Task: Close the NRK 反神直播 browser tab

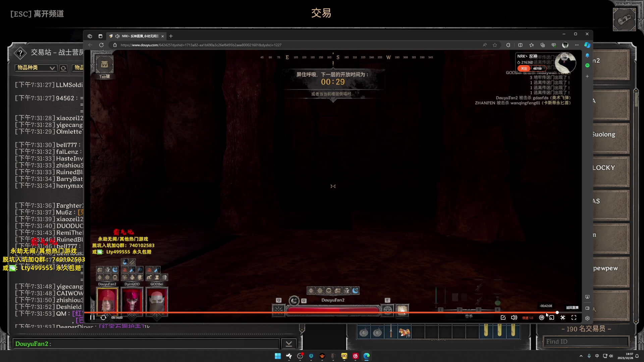Action: (163, 36)
